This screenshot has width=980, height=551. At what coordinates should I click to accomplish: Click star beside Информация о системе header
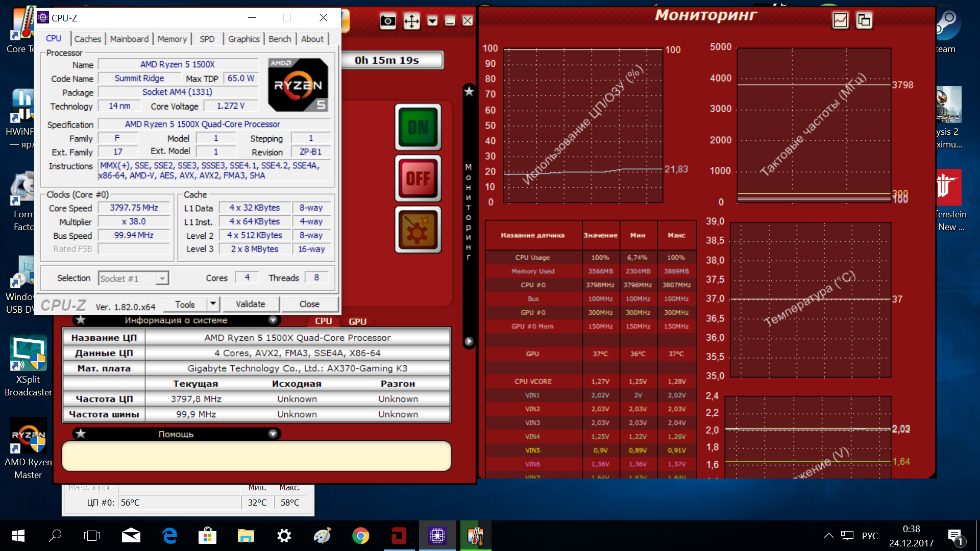pos(81,320)
